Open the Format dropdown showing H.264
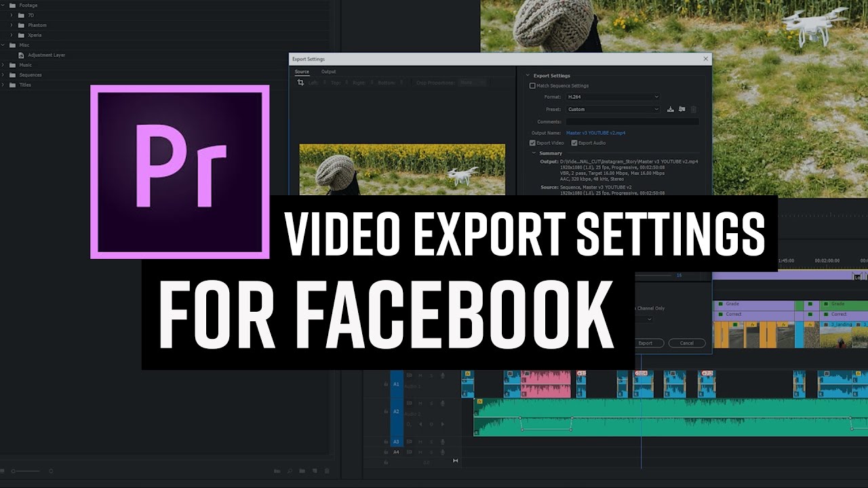868x488 pixels. 613,97
